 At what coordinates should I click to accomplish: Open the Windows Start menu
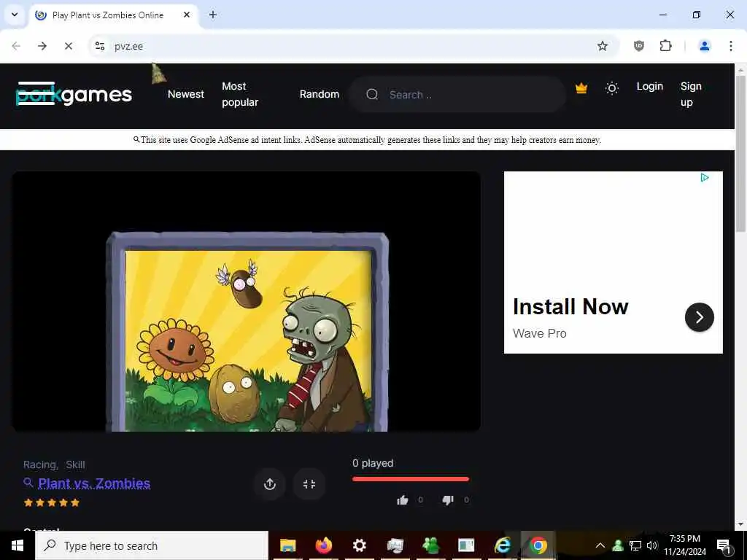(18, 545)
